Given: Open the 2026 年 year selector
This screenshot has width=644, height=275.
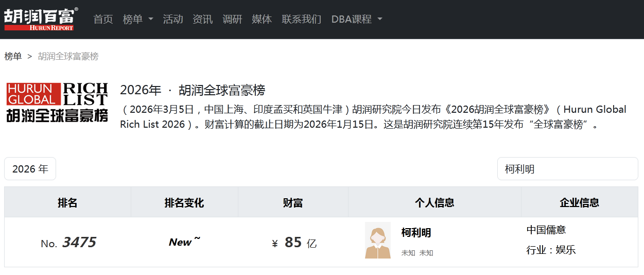Looking at the screenshot, I should 30,169.
